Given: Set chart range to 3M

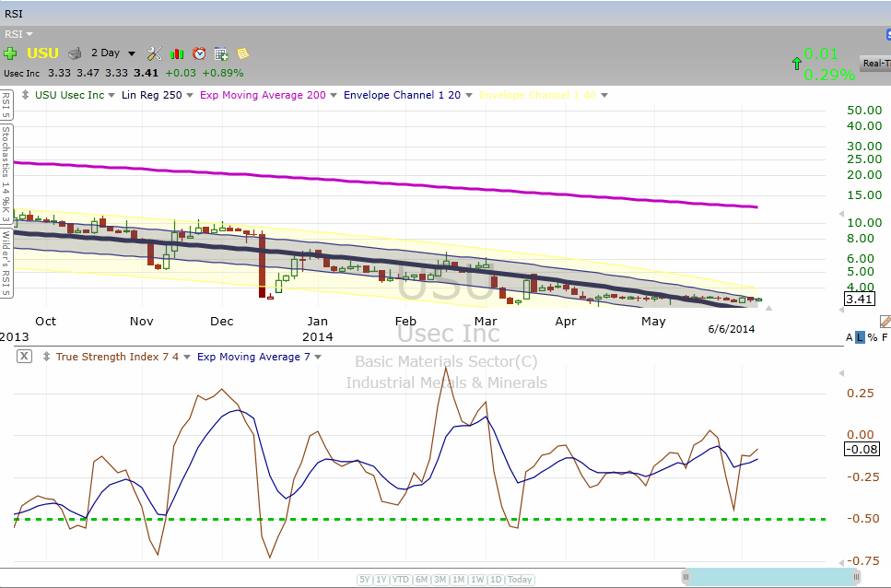Looking at the screenshot, I should [x=440, y=580].
